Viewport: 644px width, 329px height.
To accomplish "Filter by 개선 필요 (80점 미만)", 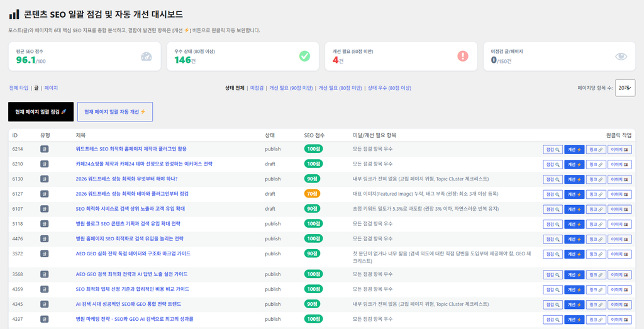I will 340,88.
